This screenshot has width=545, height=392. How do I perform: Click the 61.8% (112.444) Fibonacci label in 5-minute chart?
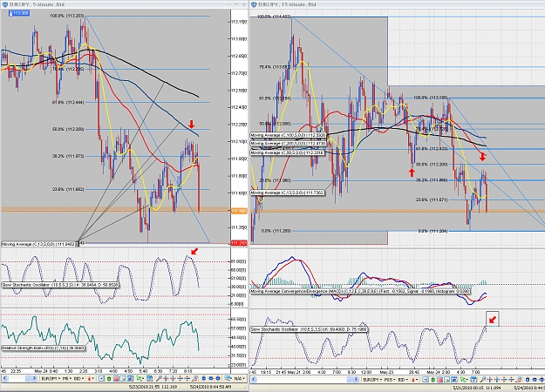tap(68, 102)
